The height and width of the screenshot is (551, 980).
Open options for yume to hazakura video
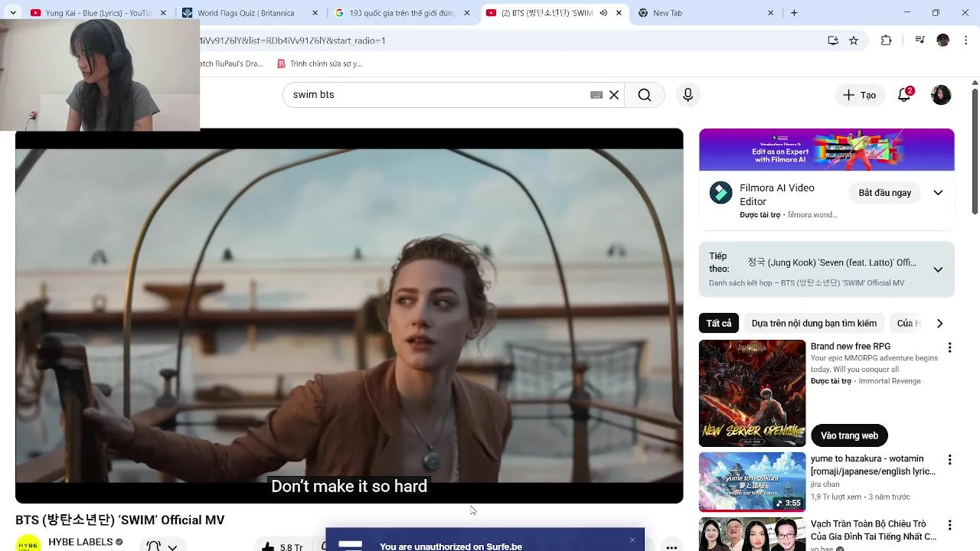coord(949,460)
